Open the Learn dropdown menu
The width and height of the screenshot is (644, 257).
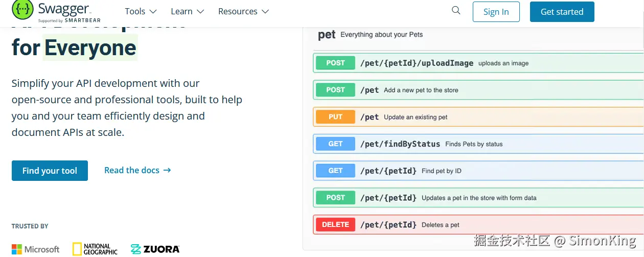point(187,11)
